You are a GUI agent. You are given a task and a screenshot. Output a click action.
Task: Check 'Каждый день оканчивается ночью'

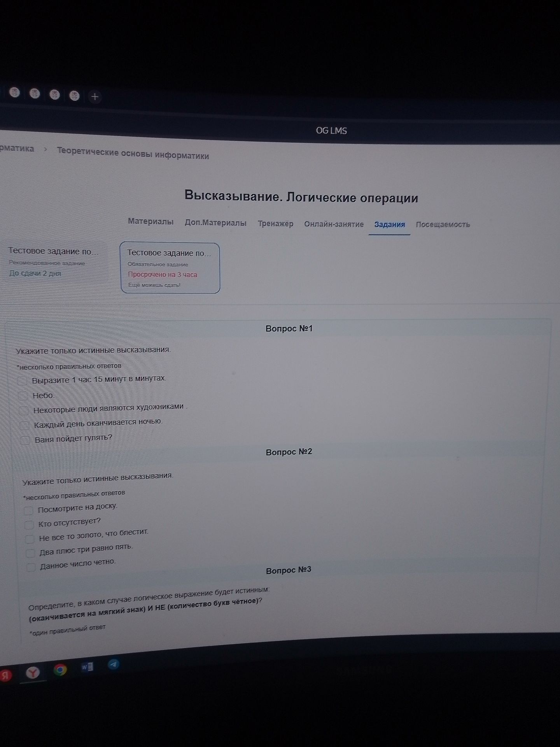point(24,425)
